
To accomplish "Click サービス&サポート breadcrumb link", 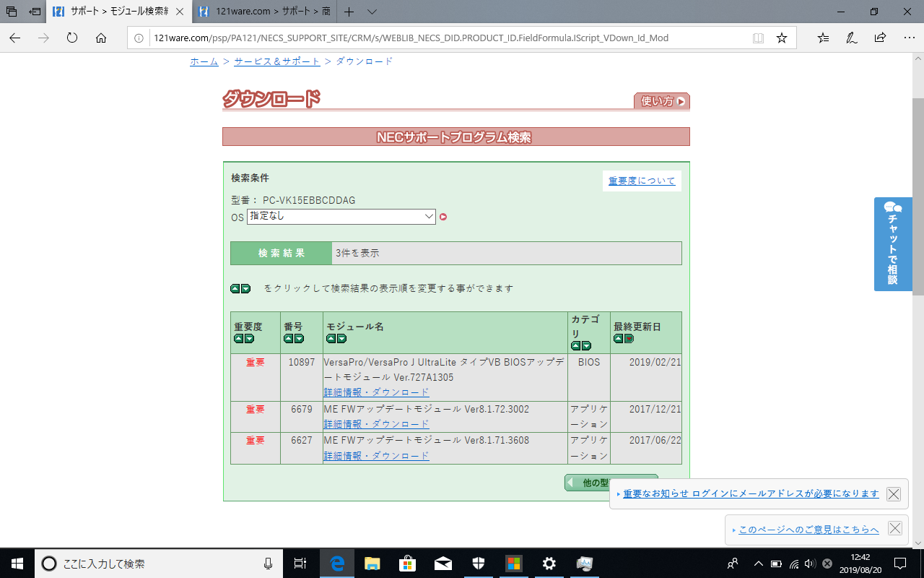I will pos(277,61).
